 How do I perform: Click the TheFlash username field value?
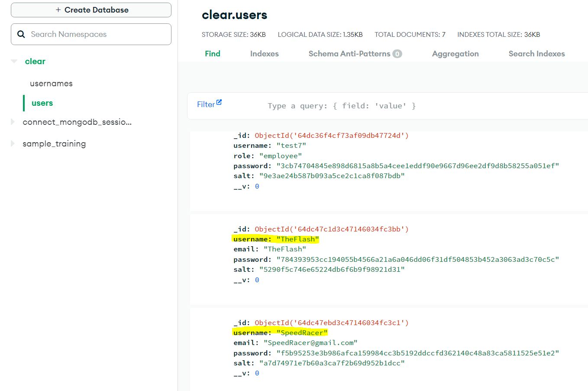297,239
